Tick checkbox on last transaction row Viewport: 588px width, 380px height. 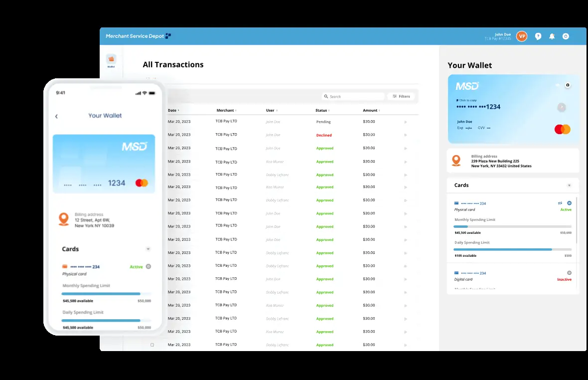[152, 345]
